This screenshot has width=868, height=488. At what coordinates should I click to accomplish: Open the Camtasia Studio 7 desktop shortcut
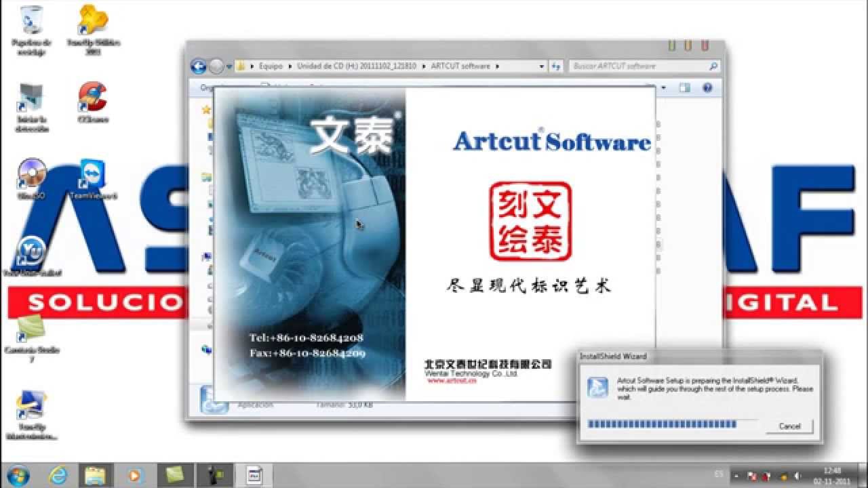pyautogui.click(x=31, y=338)
